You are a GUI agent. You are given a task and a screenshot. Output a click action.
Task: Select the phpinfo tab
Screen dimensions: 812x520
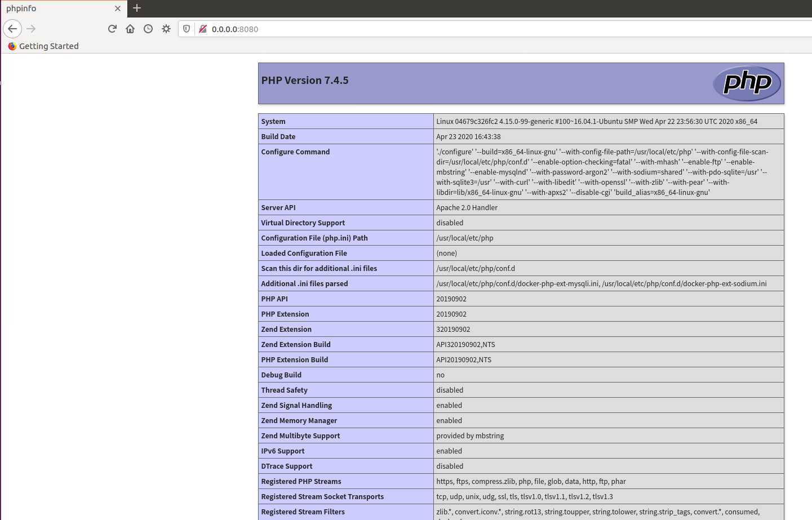(63, 8)
